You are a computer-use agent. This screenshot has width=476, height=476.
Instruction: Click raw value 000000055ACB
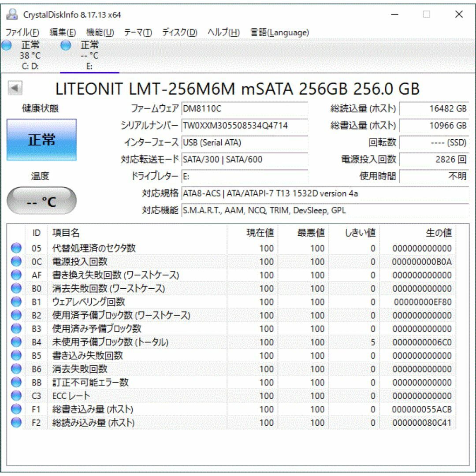click(422, 409)
